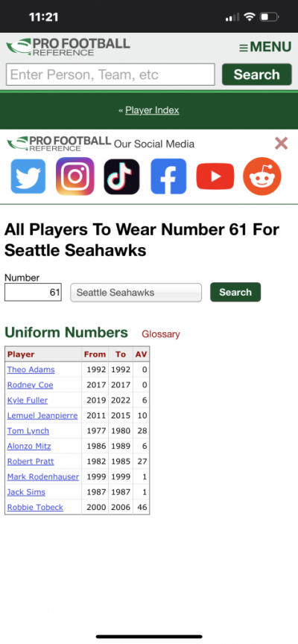Open the Instagram icon

74,176
